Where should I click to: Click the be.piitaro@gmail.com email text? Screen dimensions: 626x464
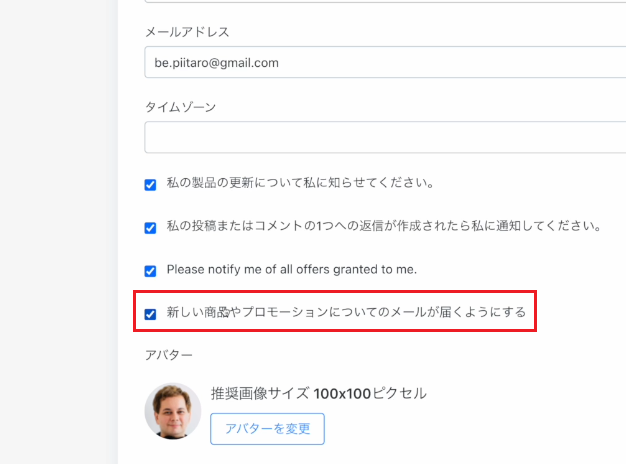pyautogui.click(x=216, y=63)
